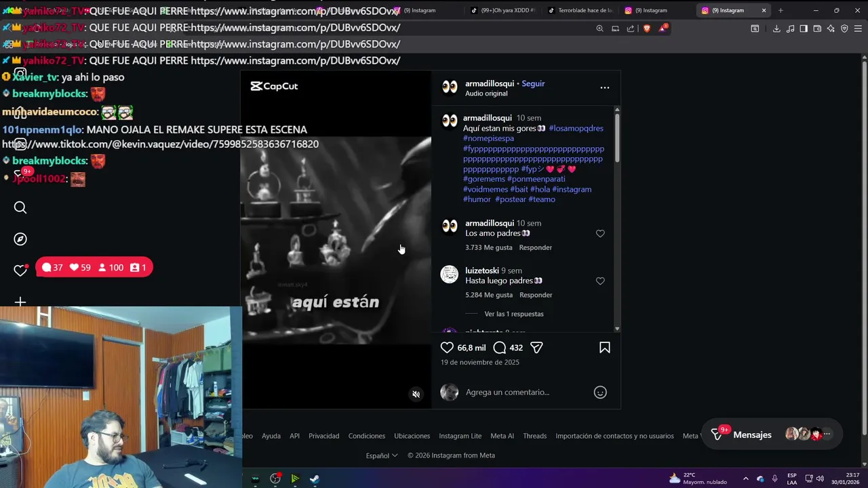
Task: Open the media control music note icon
Action: point(790,28)
